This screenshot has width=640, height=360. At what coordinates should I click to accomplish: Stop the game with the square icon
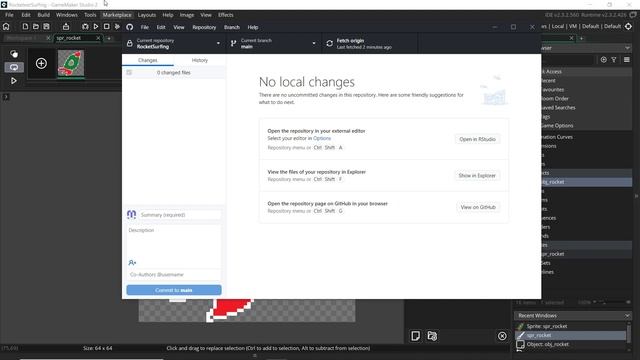coord(107,27)
